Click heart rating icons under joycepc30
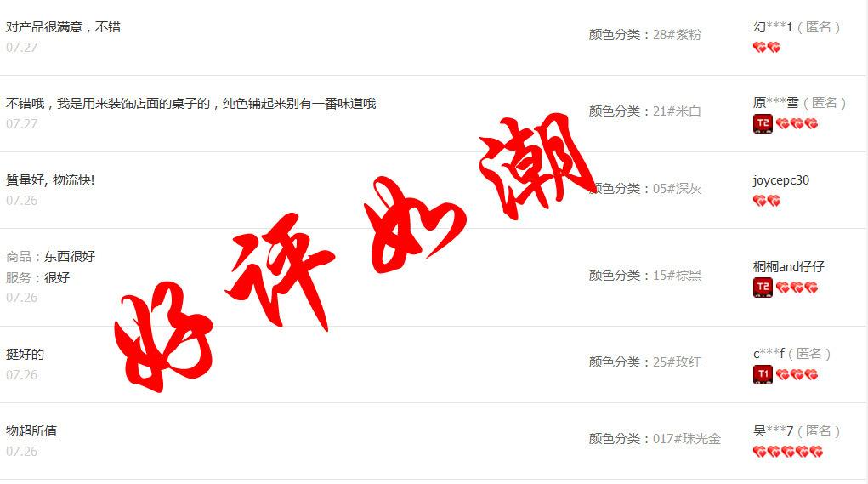Viewport: 868px width, 484px height. pyautogui.click(x=767, y=201)
